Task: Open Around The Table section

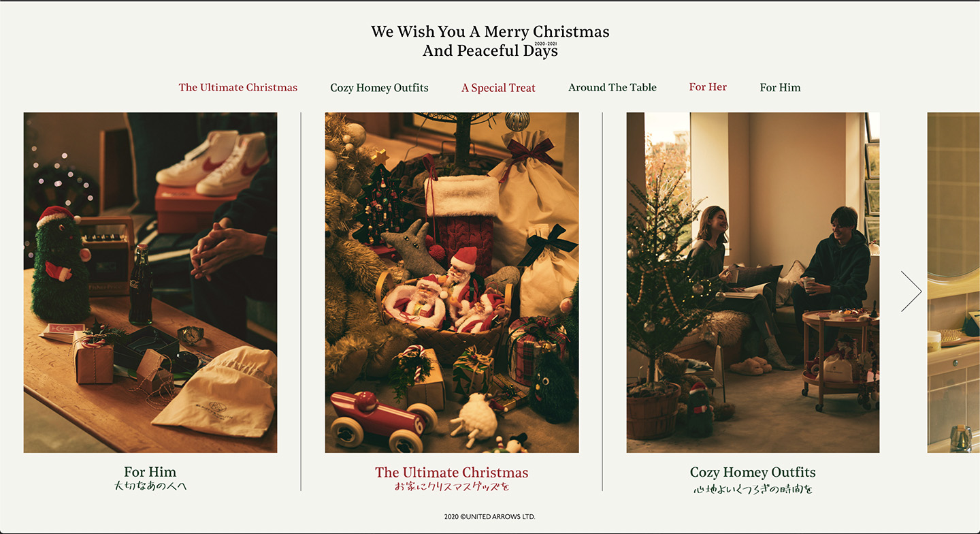Action: tap(612, 87)
